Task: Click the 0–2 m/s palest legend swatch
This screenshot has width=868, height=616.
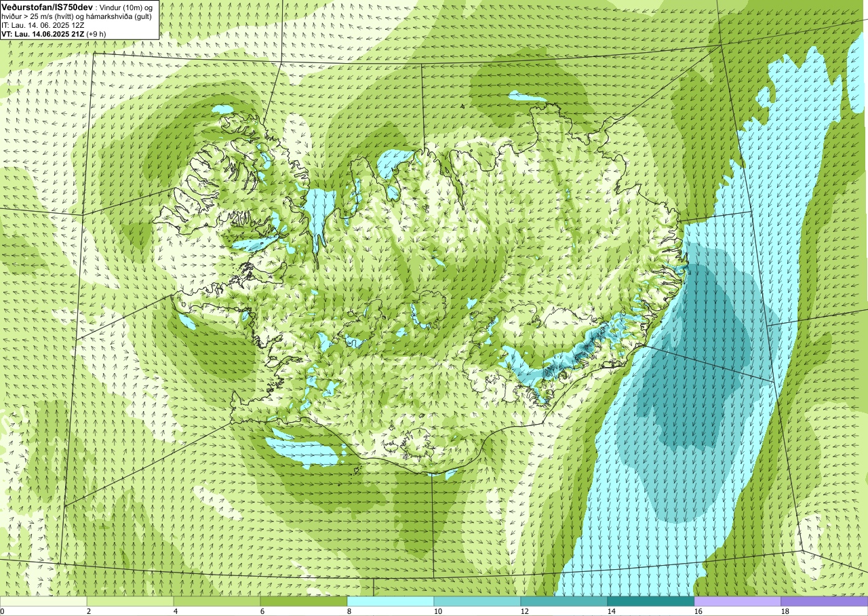Action: coord(43,601)
